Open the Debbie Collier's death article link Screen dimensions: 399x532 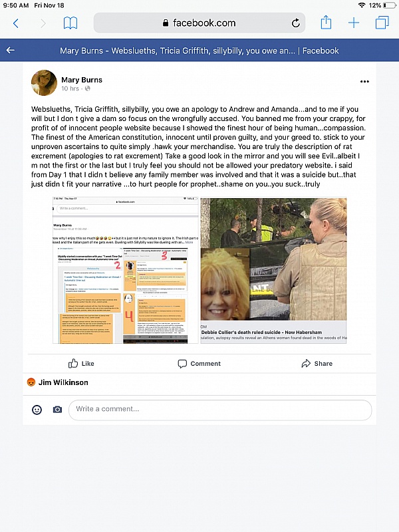click(273, 271)
